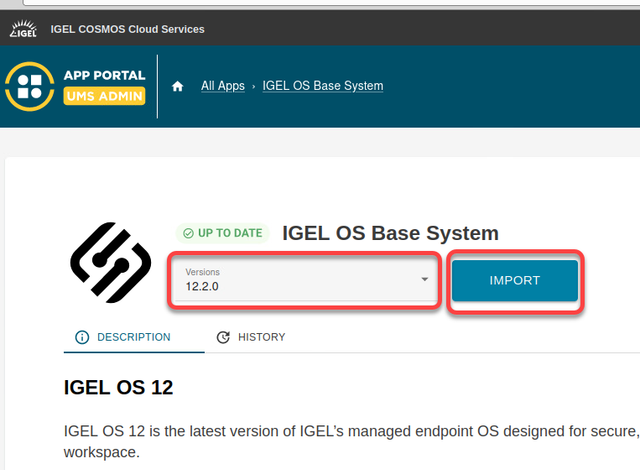Click the UMS ADMIN badge
The image size is (640, 470).
(105, 97)
